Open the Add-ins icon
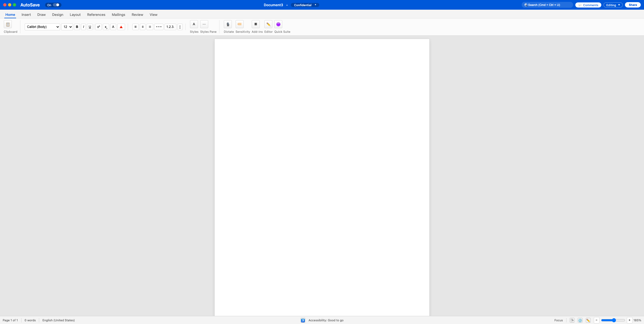Viewport: 644px width, 324px height. (256, 24)
